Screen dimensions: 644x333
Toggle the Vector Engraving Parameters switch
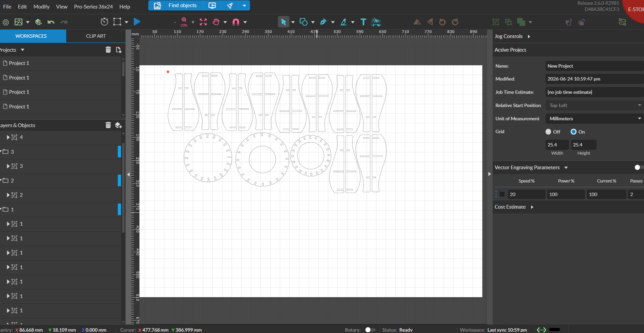[639, 167]
